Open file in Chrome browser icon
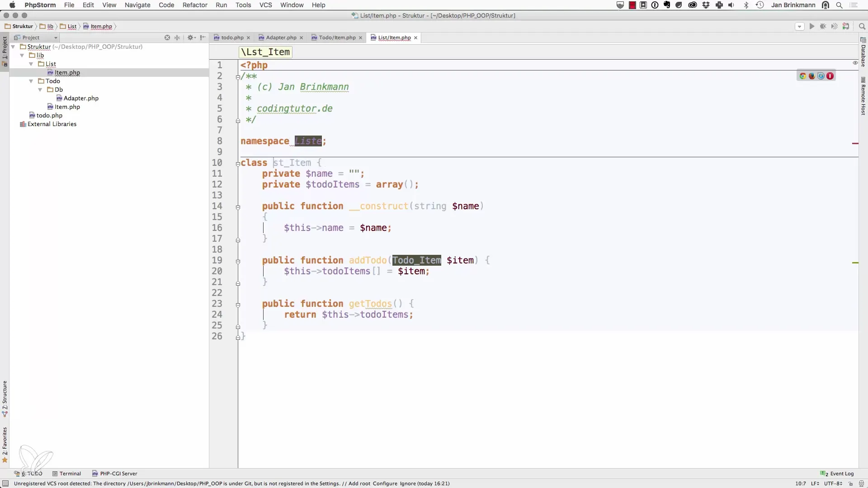Screen dimensions: 868x488 pyautogui.click(x=803, y=76)
